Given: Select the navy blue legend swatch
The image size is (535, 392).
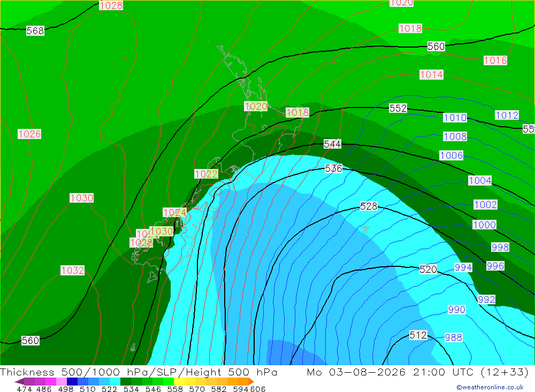Looking at the screenshot, I should tap(72, 381).
